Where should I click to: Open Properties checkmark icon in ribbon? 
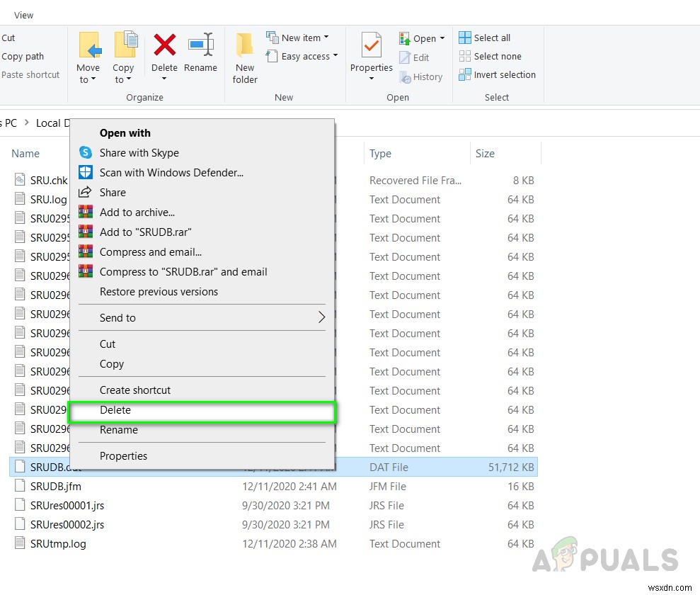372,45
